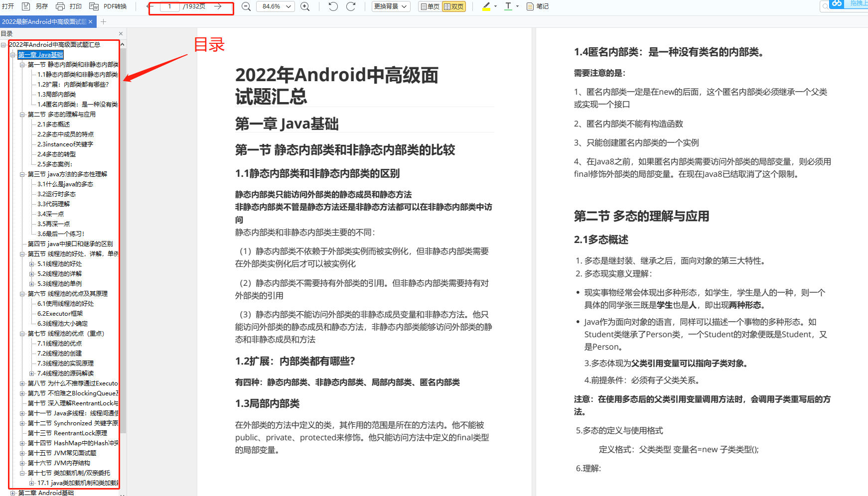Open underline tool dropdown arrow

(517, 6)
